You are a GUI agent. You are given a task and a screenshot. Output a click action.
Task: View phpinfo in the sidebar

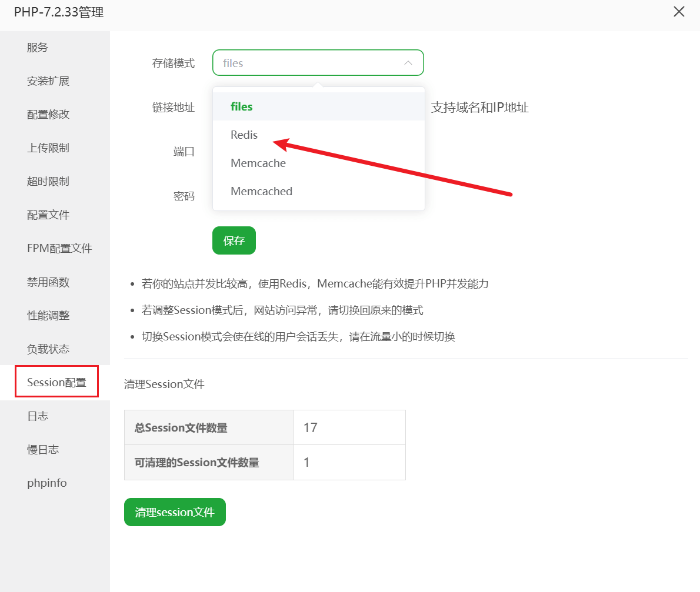tap(47, 483)
